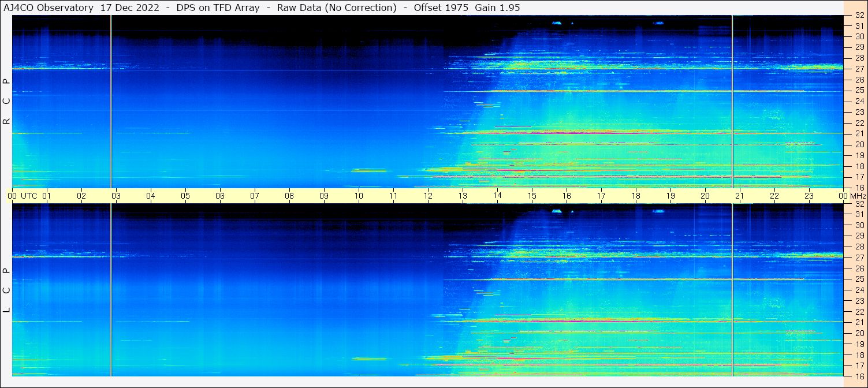Select the '27' MHz label of RCP panel
868x388 pixels.
coord(859,69)
